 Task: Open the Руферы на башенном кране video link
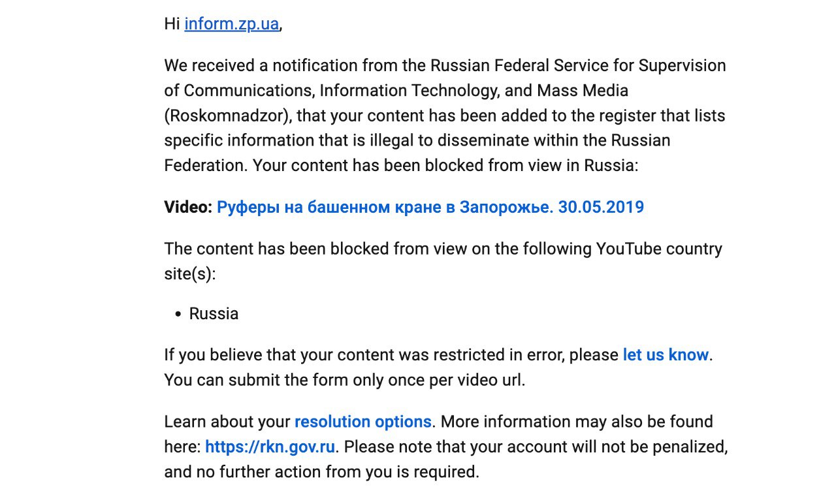point(430,208)
